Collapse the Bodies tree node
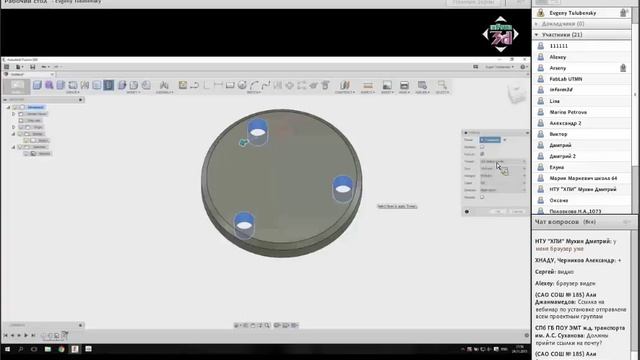The height and width of the screenshot is (360, 640). [x=14, y=134]
